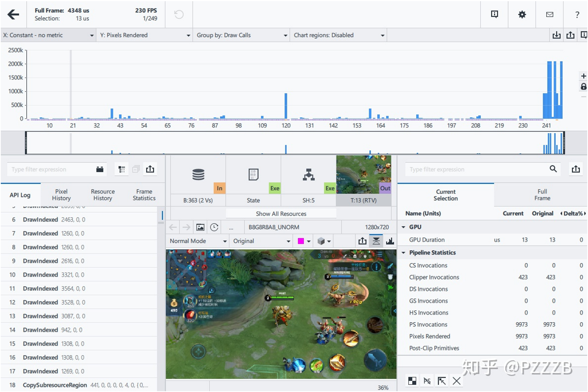Select CopySubresourceRegion call row 18
This screenshot has width=588, height=392.
tap(79, 385)
